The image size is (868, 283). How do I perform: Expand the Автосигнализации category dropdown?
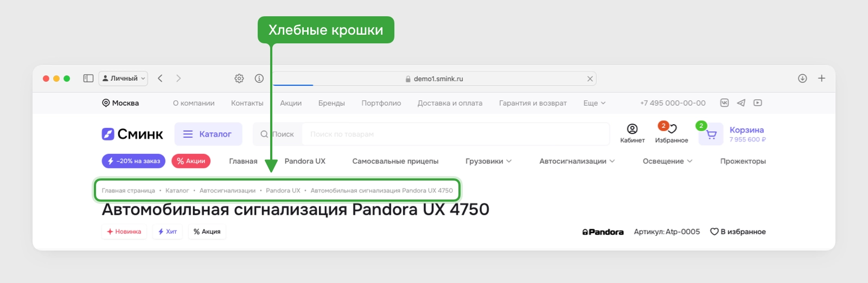pyautogui.click(x=577, y=161)
